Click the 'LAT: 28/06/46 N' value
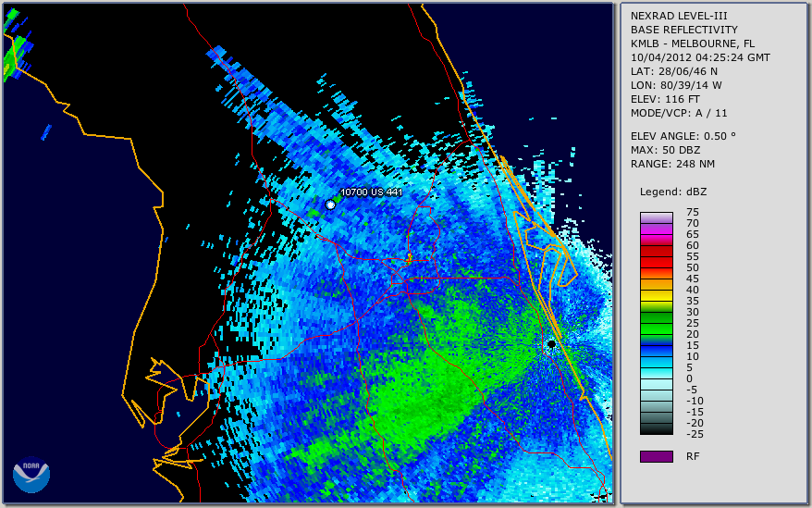 pyautogui.click(x=673, y=71)
